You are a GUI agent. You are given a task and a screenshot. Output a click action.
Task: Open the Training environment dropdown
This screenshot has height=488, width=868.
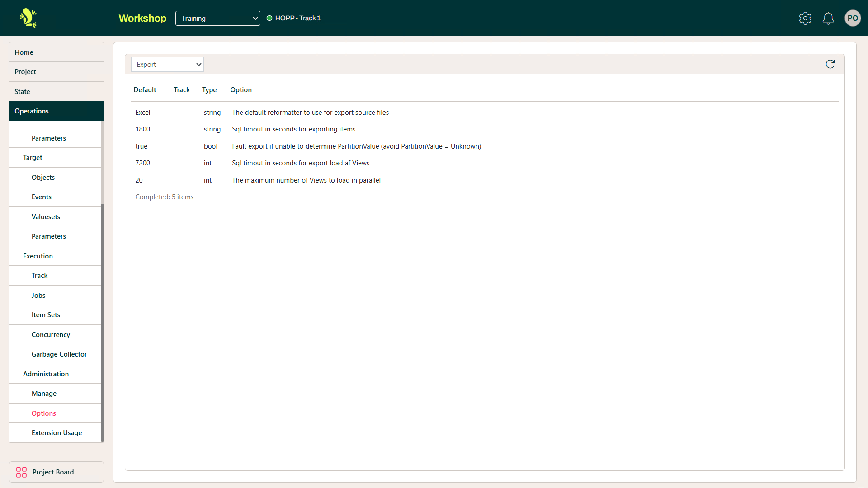(217, 18)
